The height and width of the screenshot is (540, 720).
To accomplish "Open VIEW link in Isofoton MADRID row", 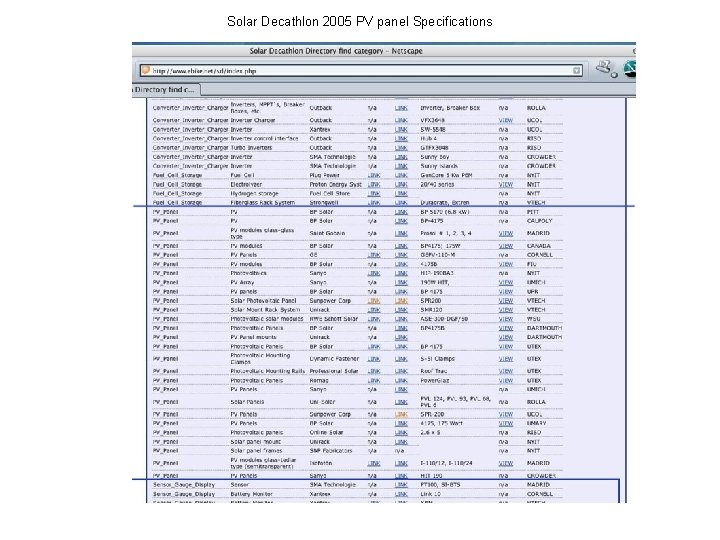I will [x=506, y=463].
